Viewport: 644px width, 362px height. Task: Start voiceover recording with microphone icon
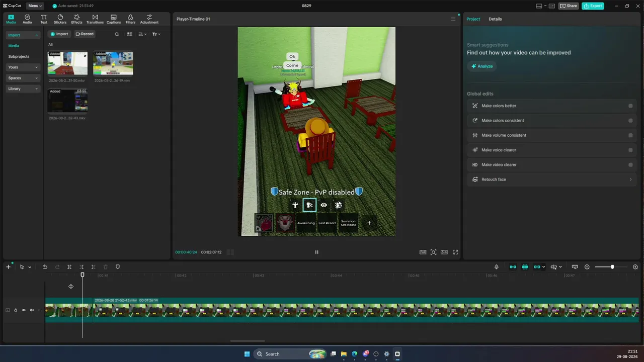pyautogui.click(x=497, y=267)
